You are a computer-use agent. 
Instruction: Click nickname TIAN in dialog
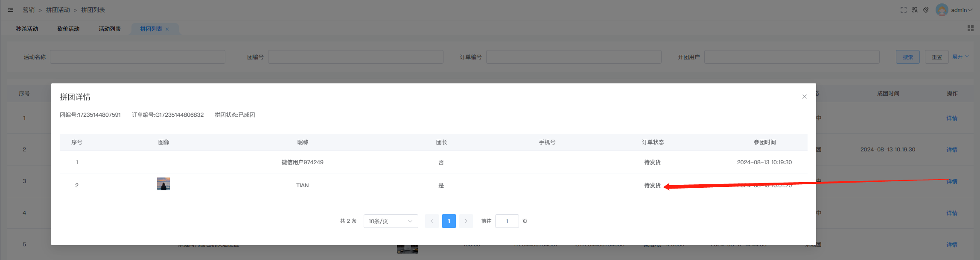[303, 185]
